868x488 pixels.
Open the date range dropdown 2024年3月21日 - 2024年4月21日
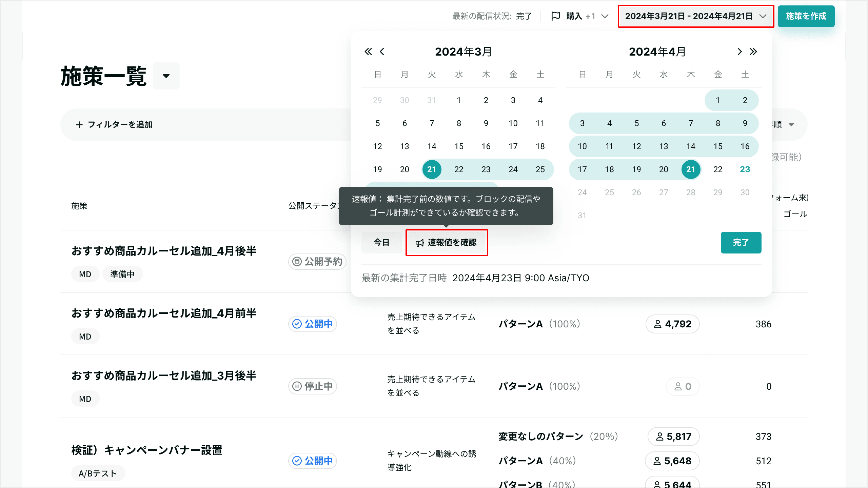click(x=695, y=16)
